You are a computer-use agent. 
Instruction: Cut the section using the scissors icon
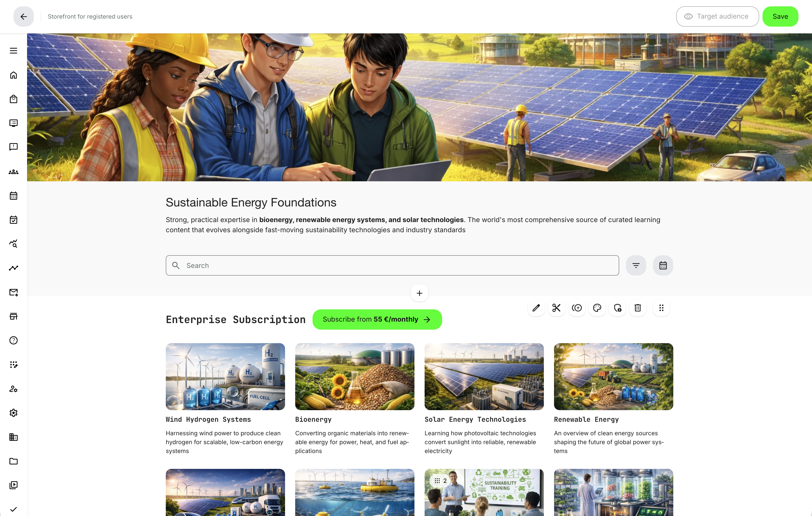click(x=556, y=308)
